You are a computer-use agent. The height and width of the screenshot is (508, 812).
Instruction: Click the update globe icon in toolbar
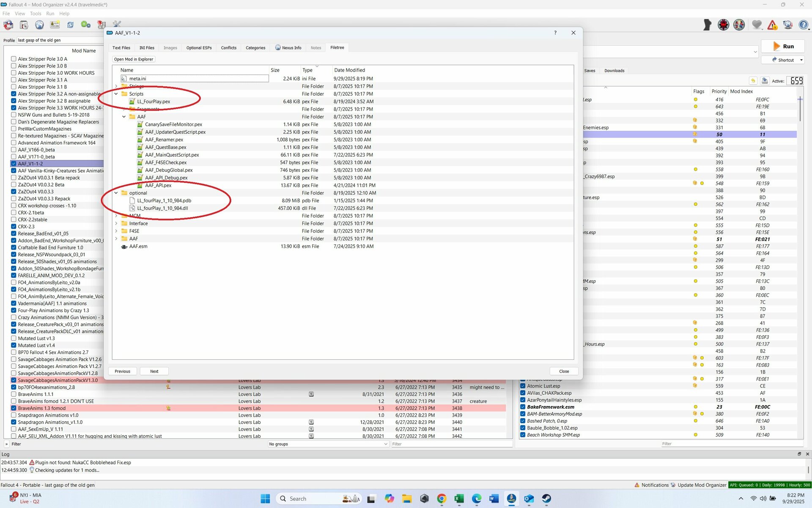coord(787,25)
